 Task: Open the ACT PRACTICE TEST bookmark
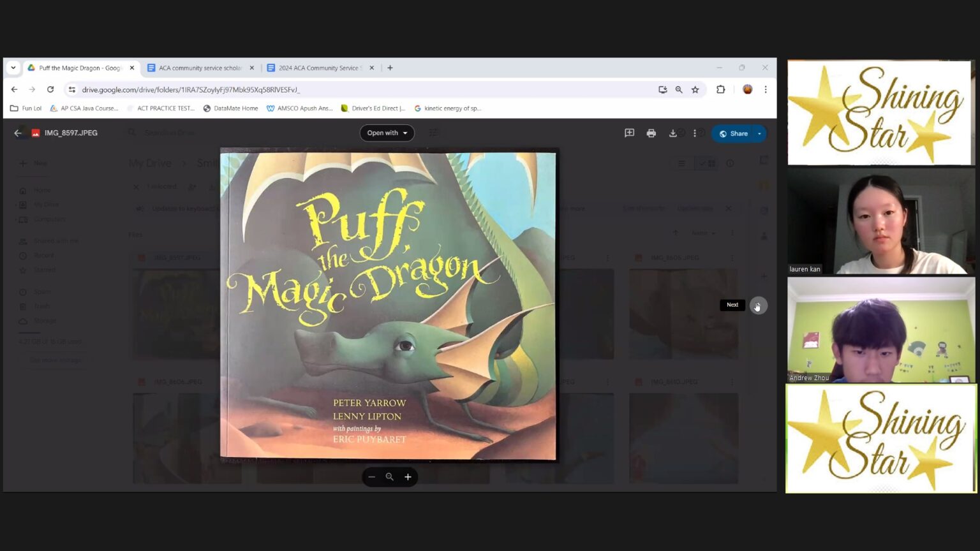(x=161, y=108)
